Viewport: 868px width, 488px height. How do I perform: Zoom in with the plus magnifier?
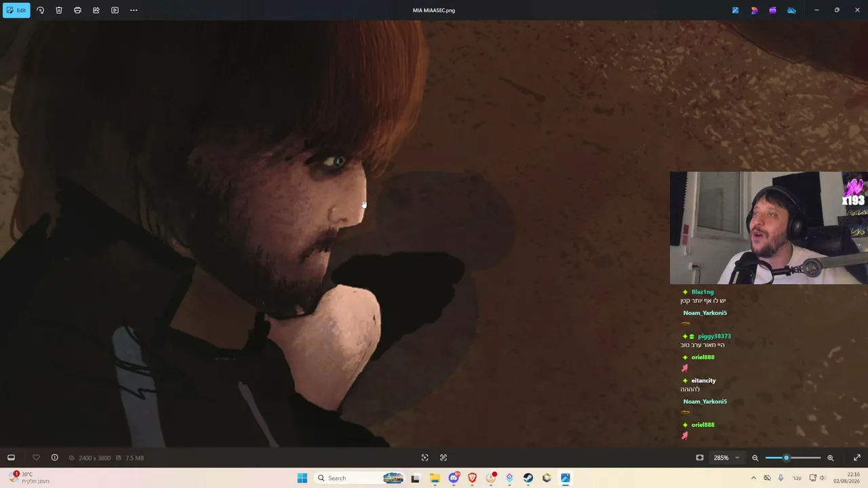(x=830, y=457)
